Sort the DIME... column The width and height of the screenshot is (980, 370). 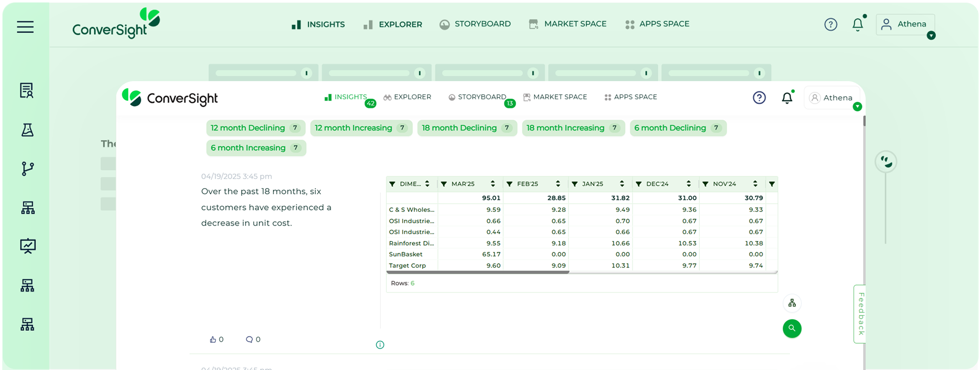click(427, 184)
